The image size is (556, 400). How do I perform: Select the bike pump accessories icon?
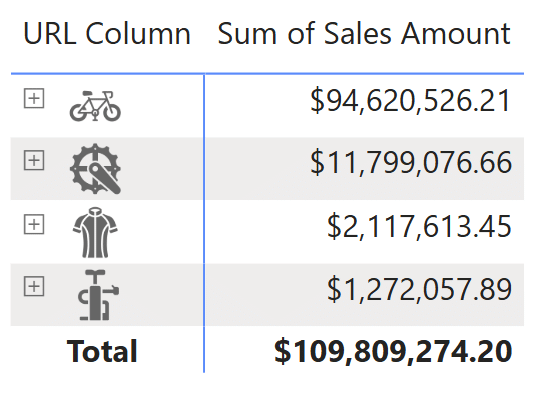pos(98,295)
